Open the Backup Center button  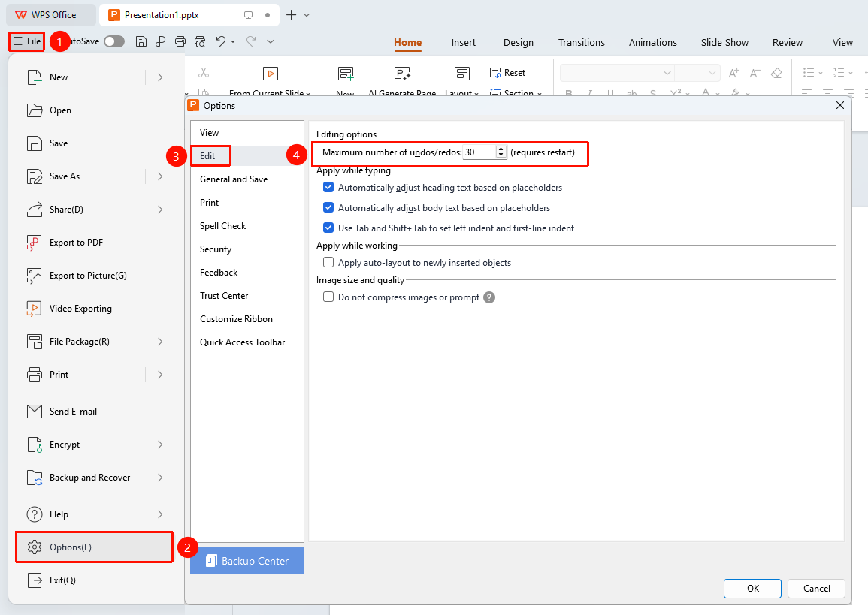pos(247,561)
